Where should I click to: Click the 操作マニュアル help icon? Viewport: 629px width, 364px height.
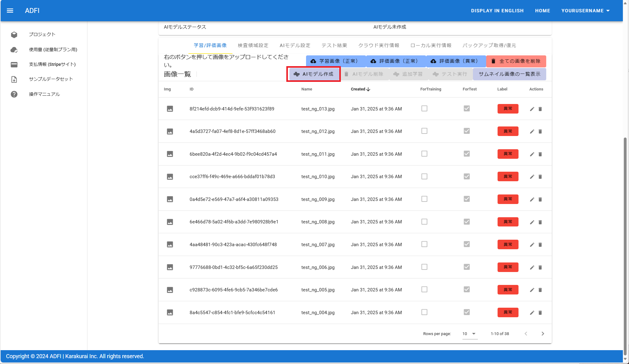pos(14,94)
